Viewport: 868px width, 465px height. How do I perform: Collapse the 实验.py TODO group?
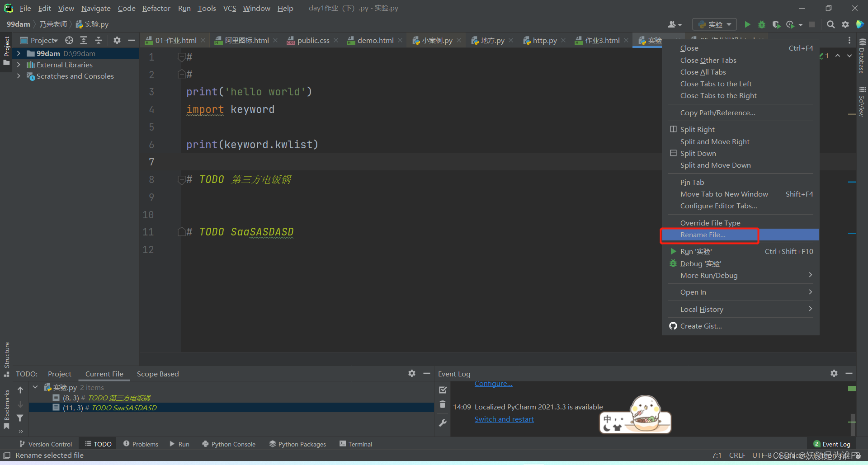pos(35,387)
